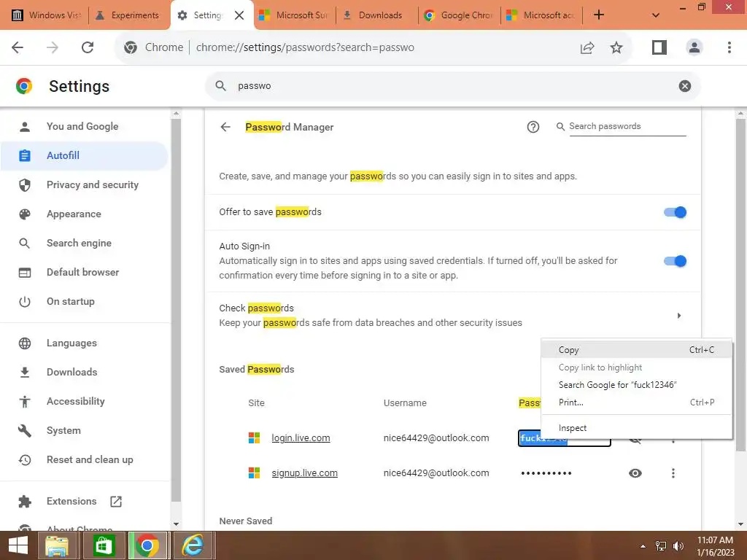Expand the Check passwords arrow

(x=679, y=315)
